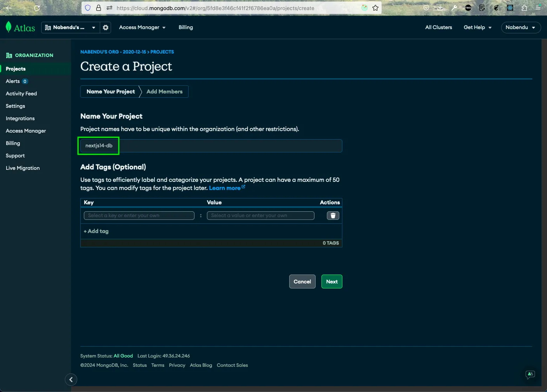
Task: Delete the tag row with trash icon
Action: tap(333, 216)
